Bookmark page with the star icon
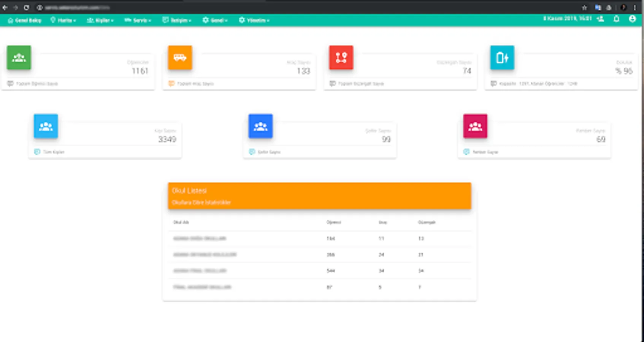This screenshot has height=342, width=644. (x=584, y=8)
